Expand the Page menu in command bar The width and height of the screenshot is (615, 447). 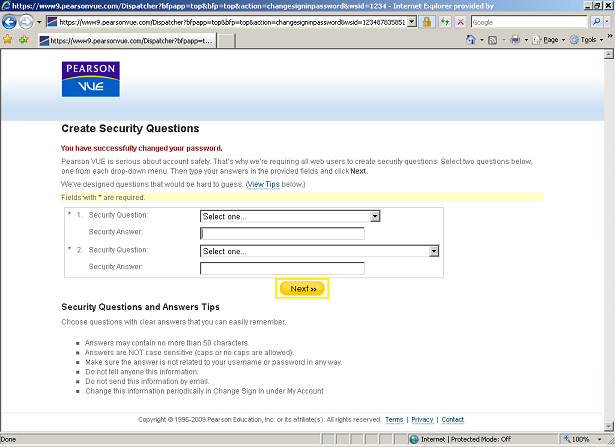550,40
